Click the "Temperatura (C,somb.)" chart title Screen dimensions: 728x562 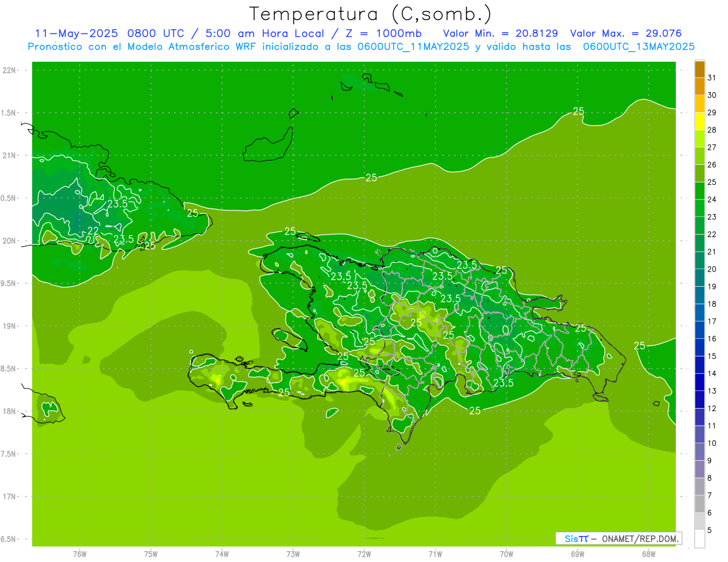371,13
